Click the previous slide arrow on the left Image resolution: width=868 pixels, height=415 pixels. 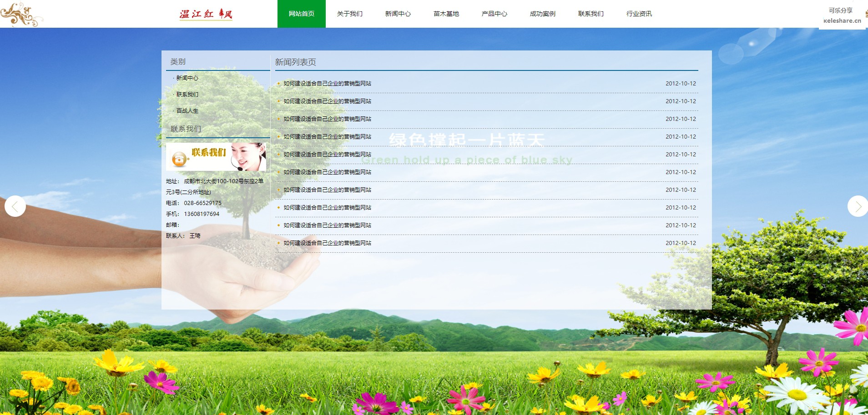(x=15, y=206)
